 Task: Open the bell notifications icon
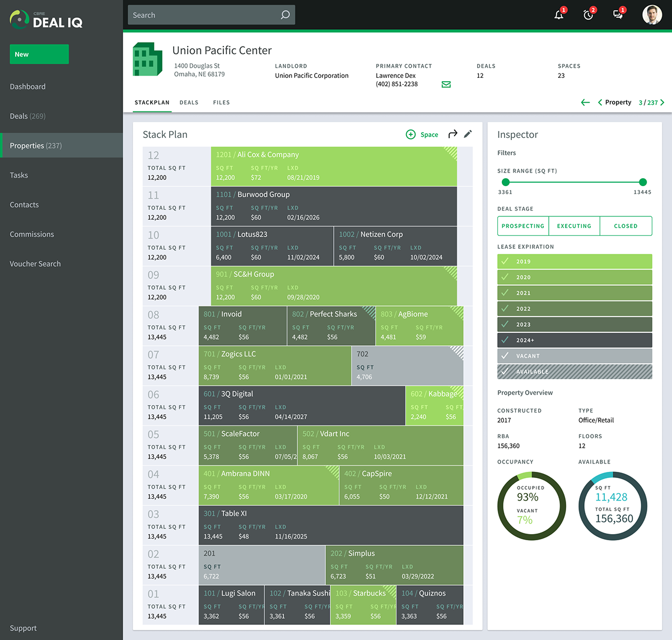[559, 15]
